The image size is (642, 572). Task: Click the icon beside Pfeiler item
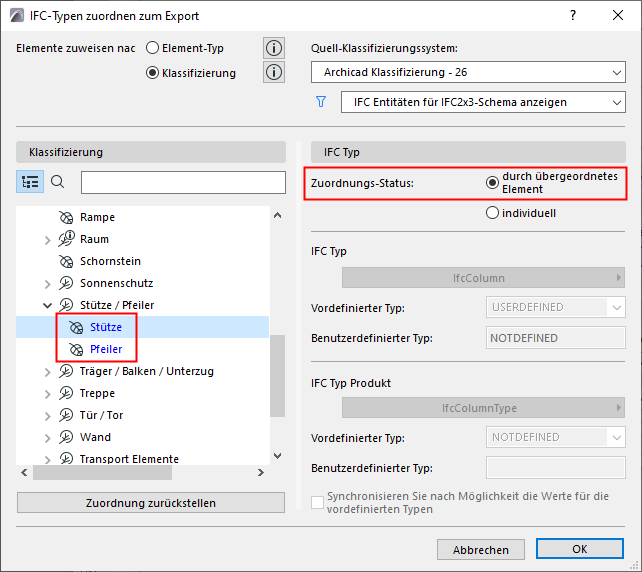click(x=76, y=349)
